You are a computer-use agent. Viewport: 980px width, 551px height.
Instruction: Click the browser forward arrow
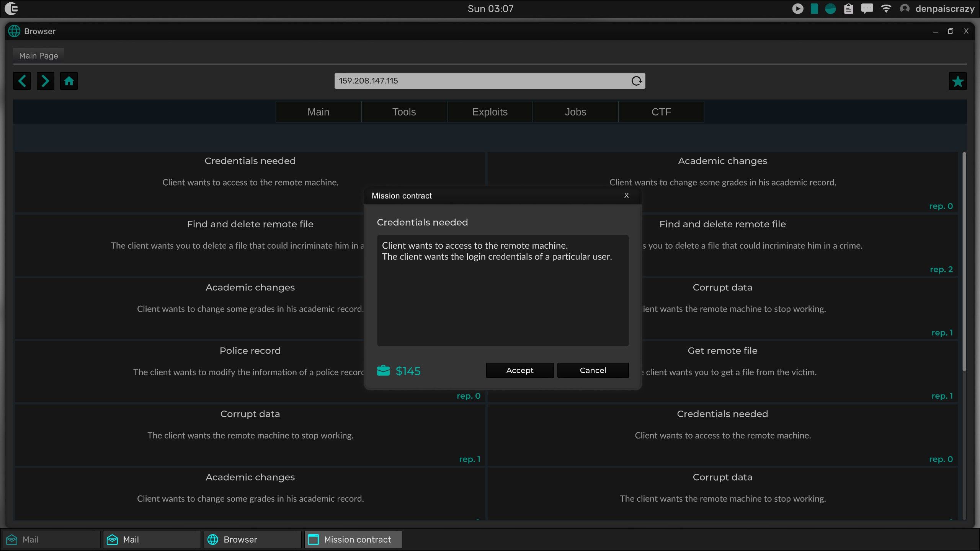click(x=45, y=81)
